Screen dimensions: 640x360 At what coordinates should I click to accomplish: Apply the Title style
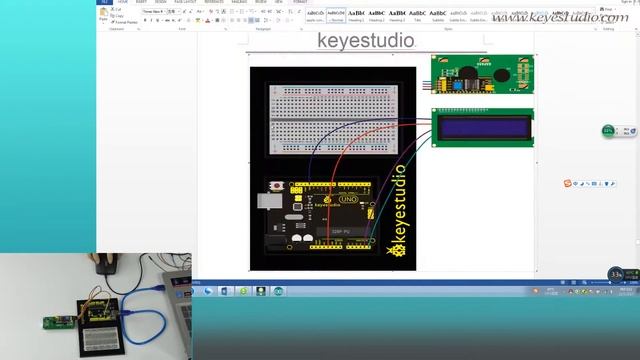pyautogui.click(x=418, y=15)
